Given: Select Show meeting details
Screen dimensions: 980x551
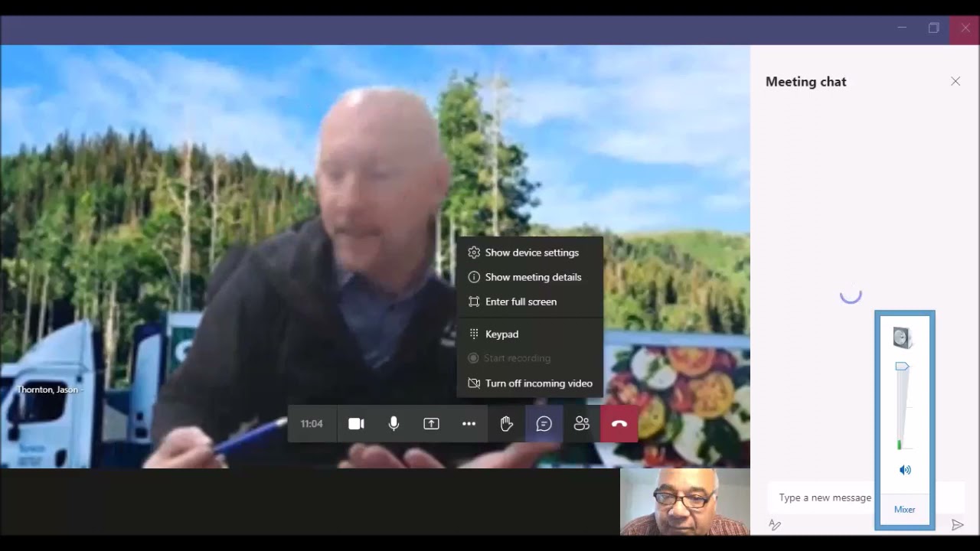Looking at the screenshot, I should coord(533,277).
